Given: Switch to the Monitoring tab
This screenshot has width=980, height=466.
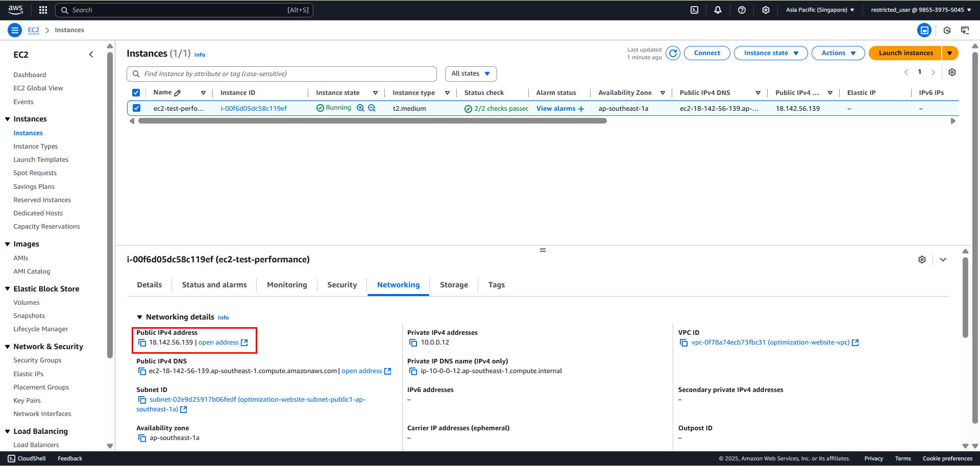Looking at the screenshot, I should pos(287,285).
